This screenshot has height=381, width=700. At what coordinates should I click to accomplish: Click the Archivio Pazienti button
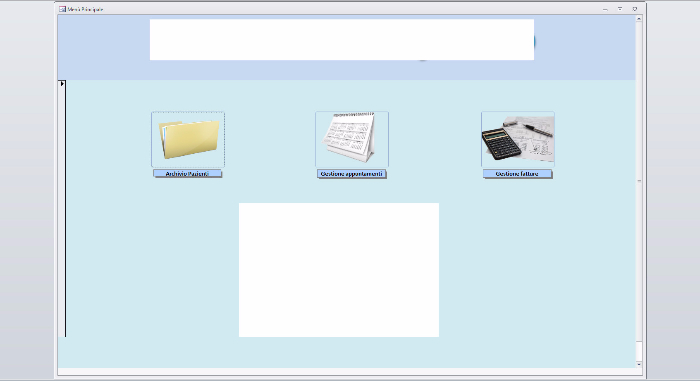pyautogui.click(x=188, y=174)
